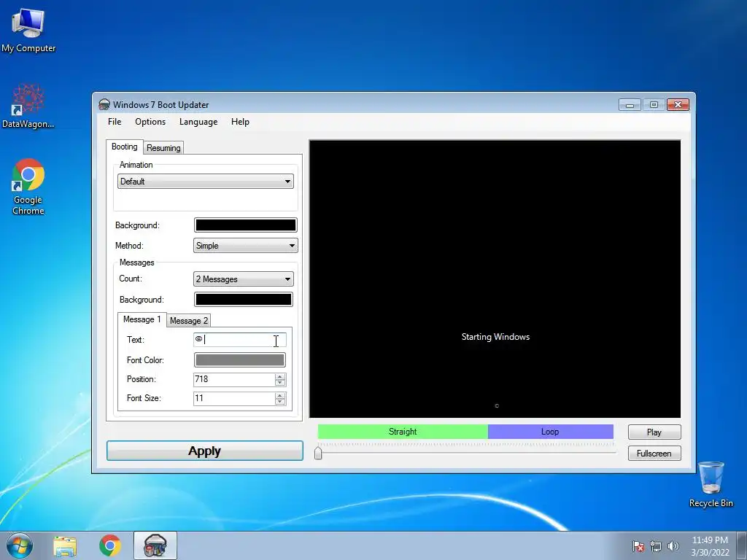Click the Boot Updater taskbar button
Screen dimensions: 747x560
click(155, 545)
